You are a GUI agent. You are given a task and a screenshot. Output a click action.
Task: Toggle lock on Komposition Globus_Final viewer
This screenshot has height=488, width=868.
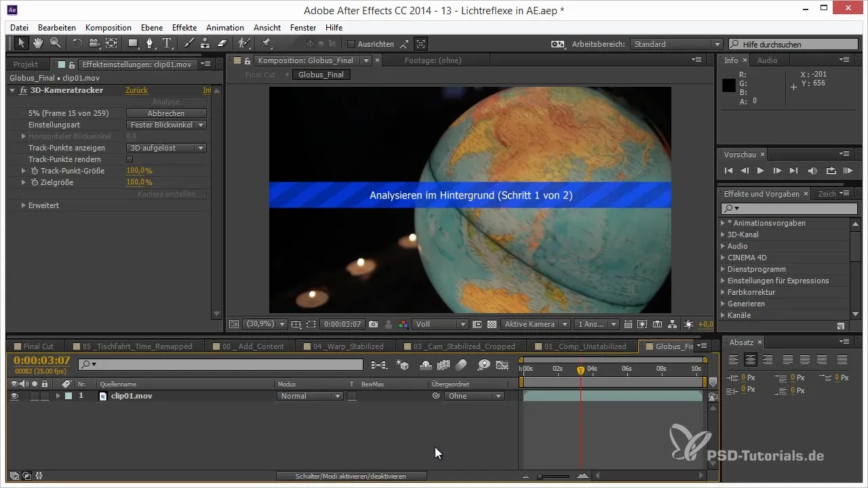click(247, 60)
